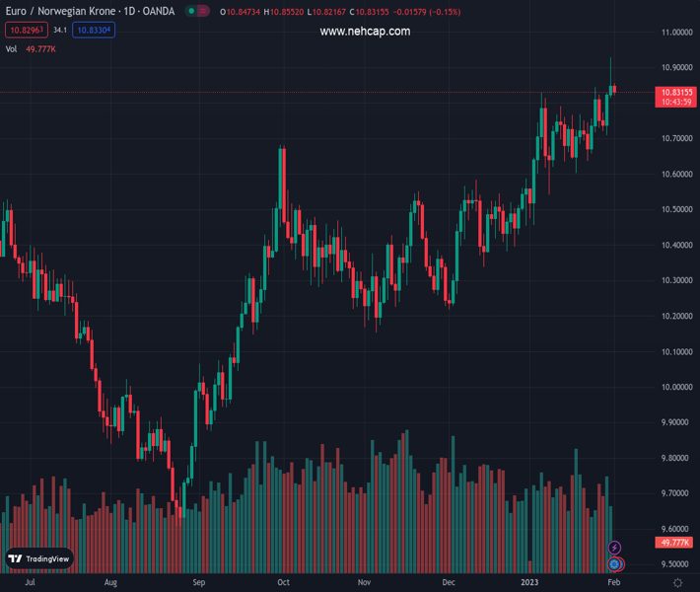
Task: Click the current price label 10.83155
Action: (x=675, y=92)
